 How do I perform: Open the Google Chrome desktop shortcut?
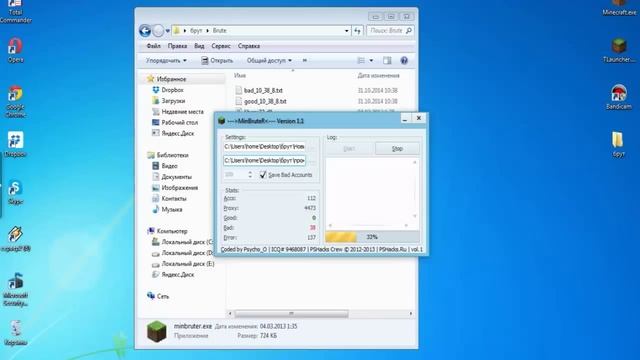click(x=15, y=102)
